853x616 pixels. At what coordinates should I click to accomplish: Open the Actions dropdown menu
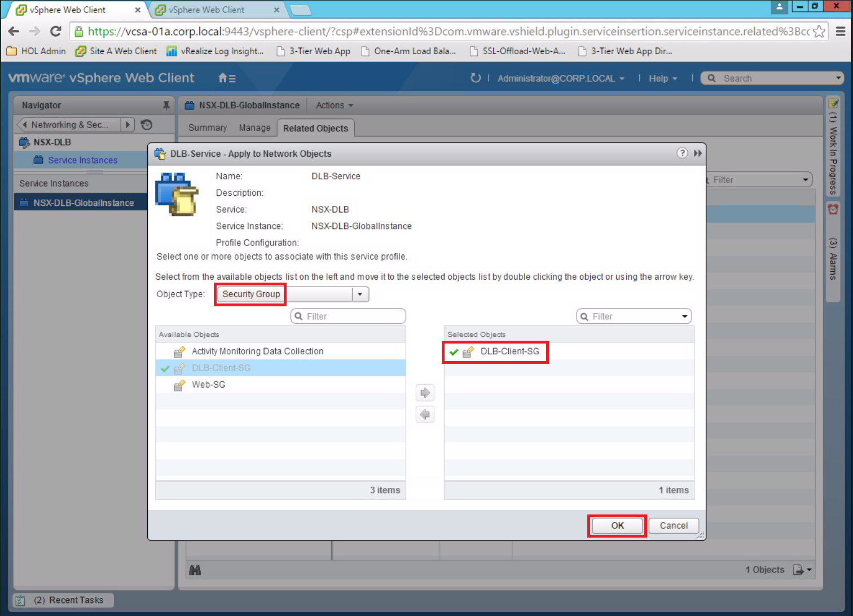[x=335, y=105]
